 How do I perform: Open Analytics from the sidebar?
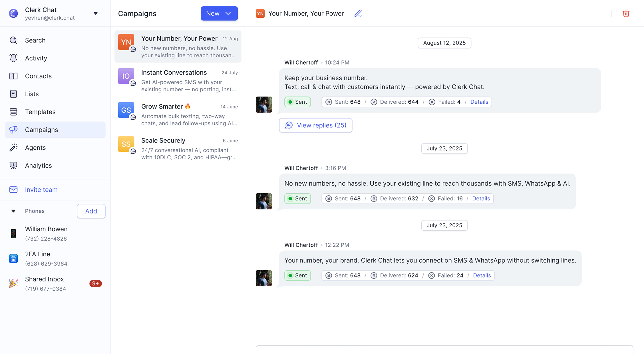(38, 166)
